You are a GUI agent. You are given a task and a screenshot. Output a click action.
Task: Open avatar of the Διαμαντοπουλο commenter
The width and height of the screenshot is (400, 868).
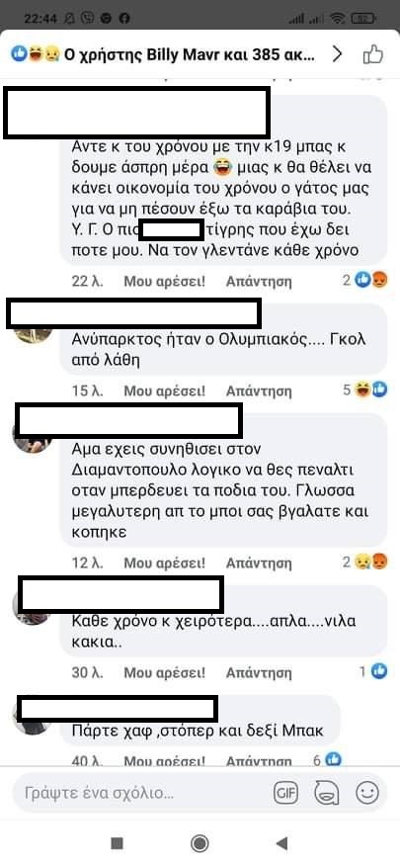pos(32,436)
